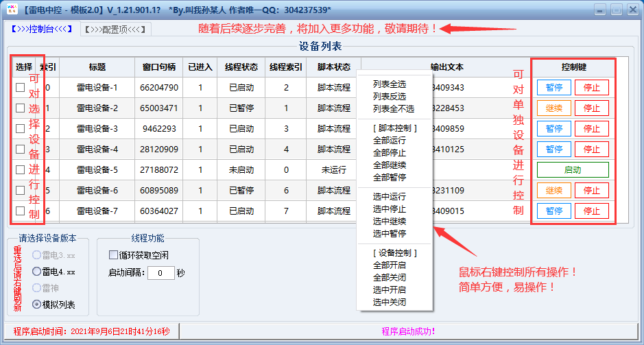Viewport: 644px width, 345px height.
Task: Click the 启动间隔 seconds input field
Action: [161, 273]
